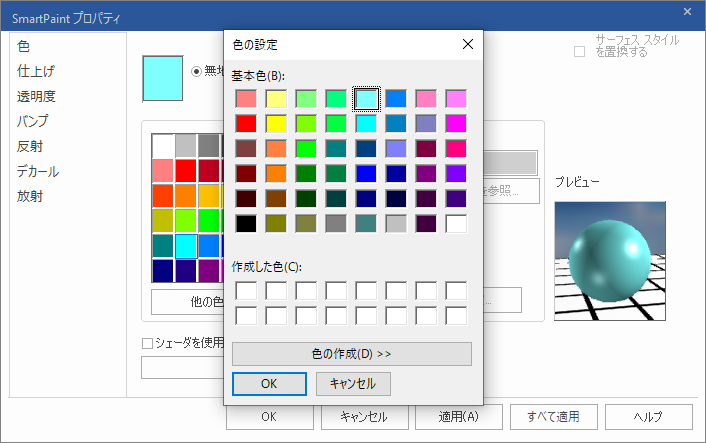Viewport: 706px width, 443px height.
Task: Pick highlighted cyan swatch in SmartPaint palette
Action: (186, 246)
